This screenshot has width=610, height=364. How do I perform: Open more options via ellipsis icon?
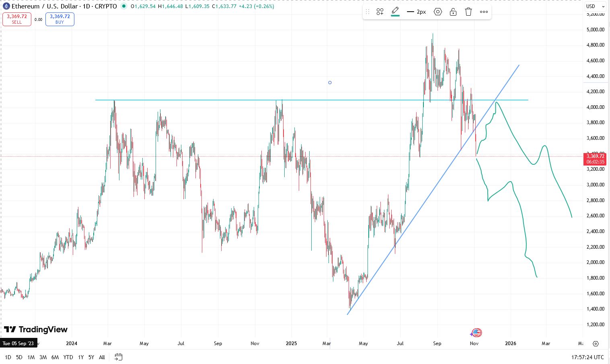pyautogui.click(x=484, y=12)
